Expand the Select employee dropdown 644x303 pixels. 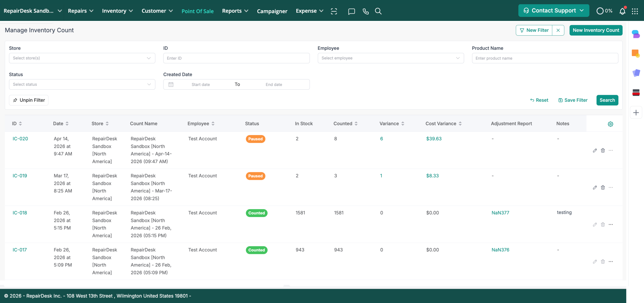pos(390,58)
